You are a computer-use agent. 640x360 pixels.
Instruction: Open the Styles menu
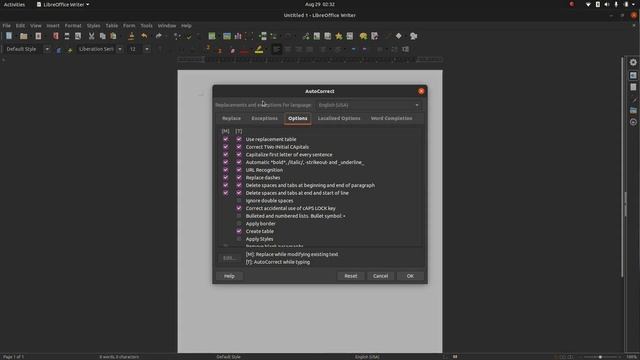(93, 26)
